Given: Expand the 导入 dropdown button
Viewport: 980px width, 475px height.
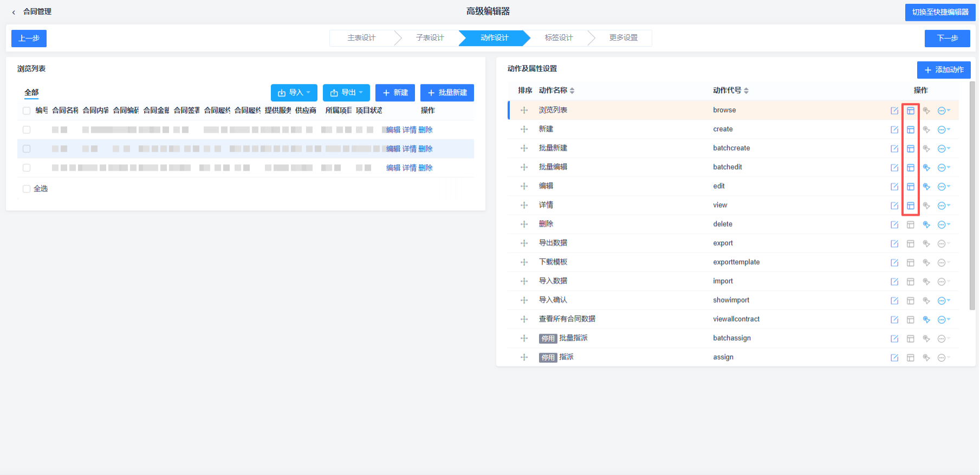Looking at the screenshot, I should (294, 93).
